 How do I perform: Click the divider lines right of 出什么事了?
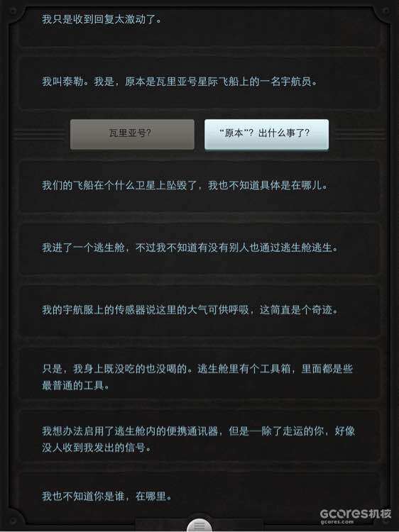click(359, 134)
